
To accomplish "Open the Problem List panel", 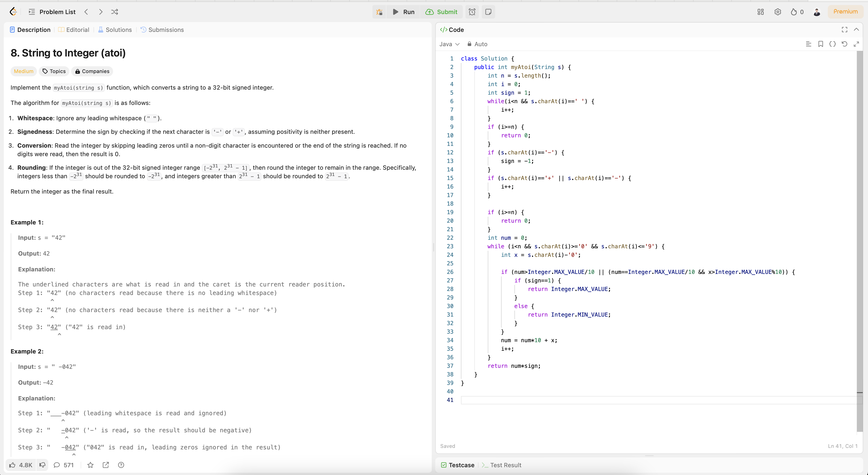I will tap(52, 12).
